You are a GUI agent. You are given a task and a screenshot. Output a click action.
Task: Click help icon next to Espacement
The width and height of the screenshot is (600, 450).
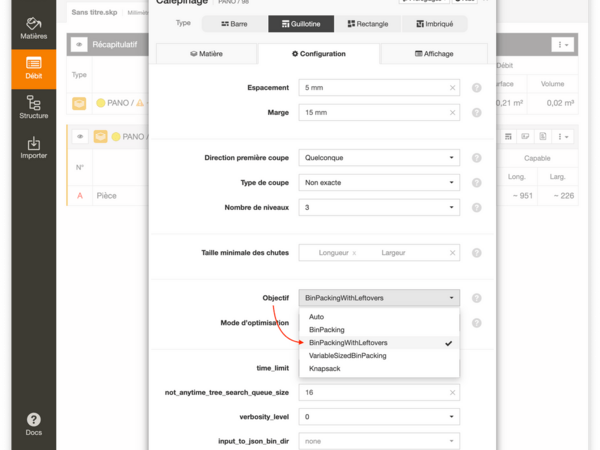477,88
